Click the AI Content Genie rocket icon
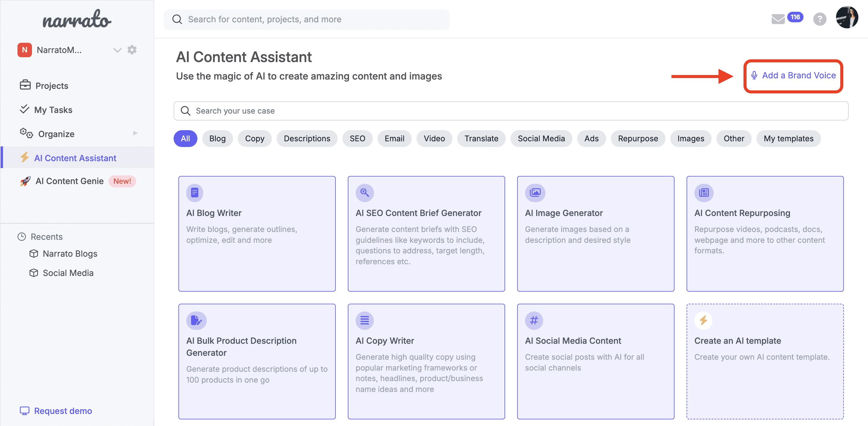 click(x=25, y=181)
